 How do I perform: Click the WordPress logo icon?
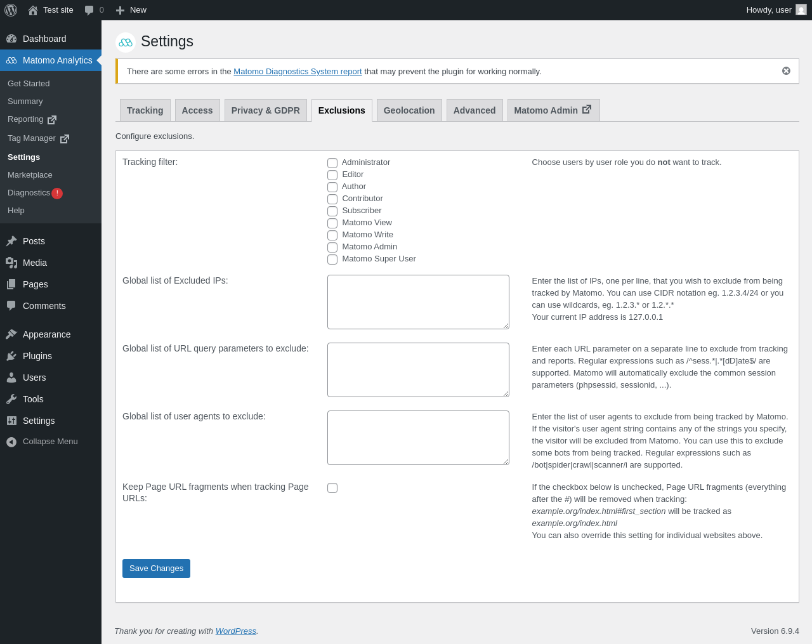11,10
